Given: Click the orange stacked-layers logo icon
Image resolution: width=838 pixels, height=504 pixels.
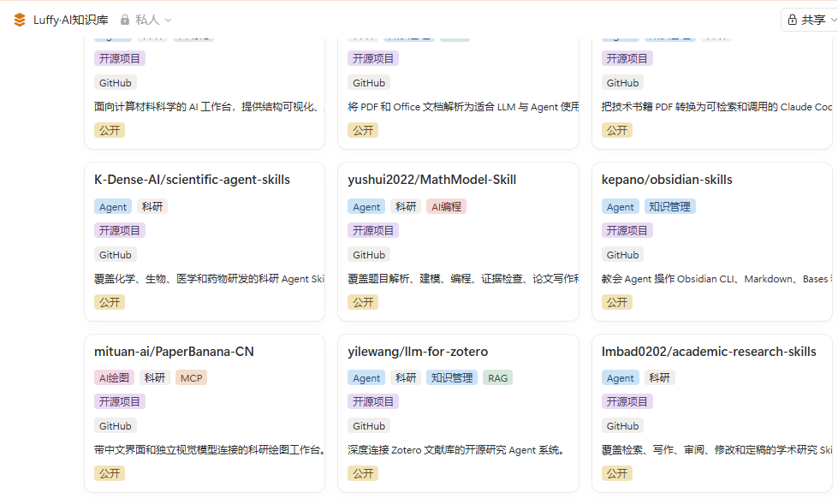Looking at the screenshot, I should (20, 20).
